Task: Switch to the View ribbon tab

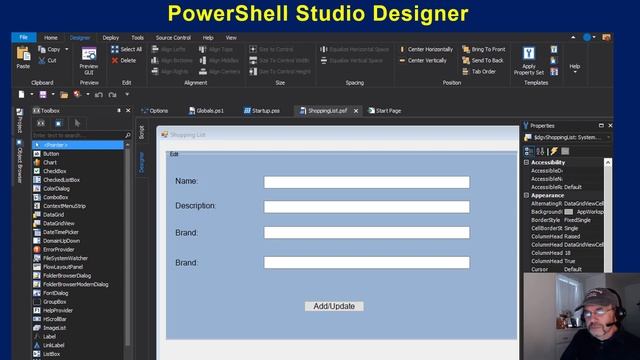Action: tap(231, 38)
